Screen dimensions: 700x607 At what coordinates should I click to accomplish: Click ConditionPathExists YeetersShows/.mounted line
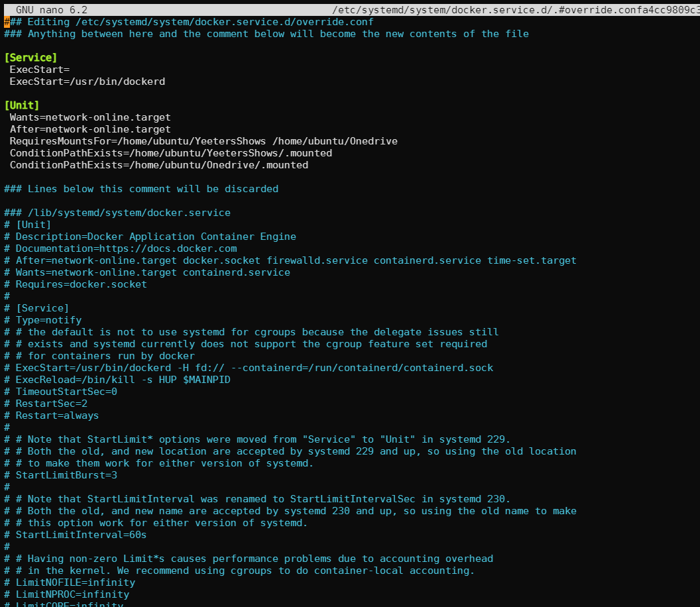coord(171,153)
